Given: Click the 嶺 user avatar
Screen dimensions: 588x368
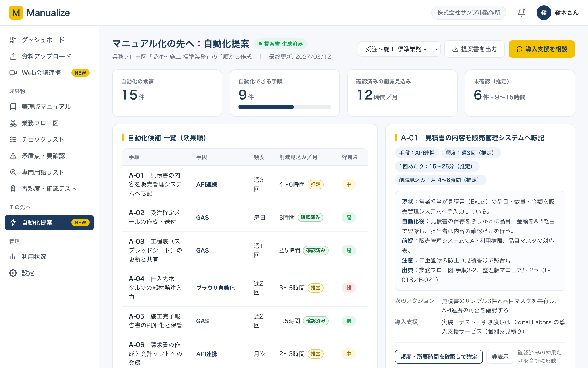Looking at the screenshot, I should pyautogui.click(x=544, y=13).
